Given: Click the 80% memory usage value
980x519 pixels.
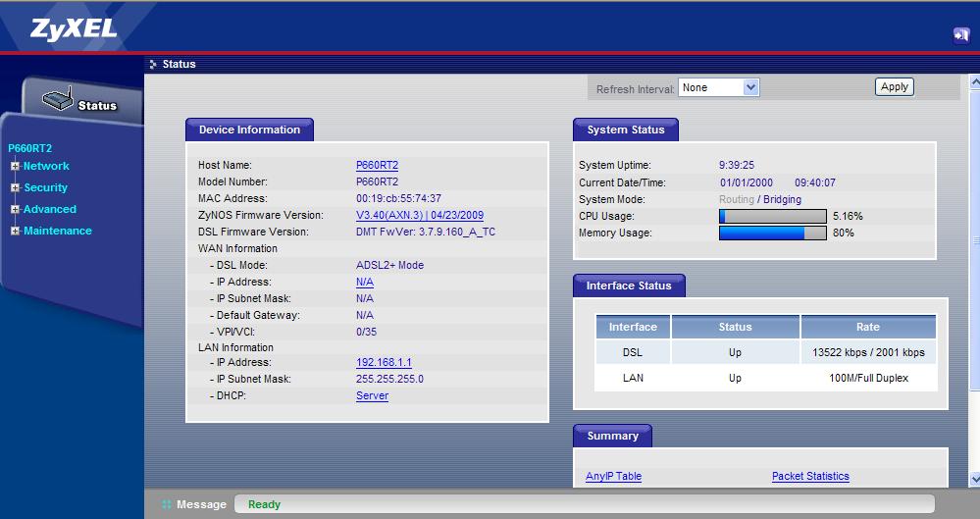Looking at the screenshot, I should pos(843,233).
